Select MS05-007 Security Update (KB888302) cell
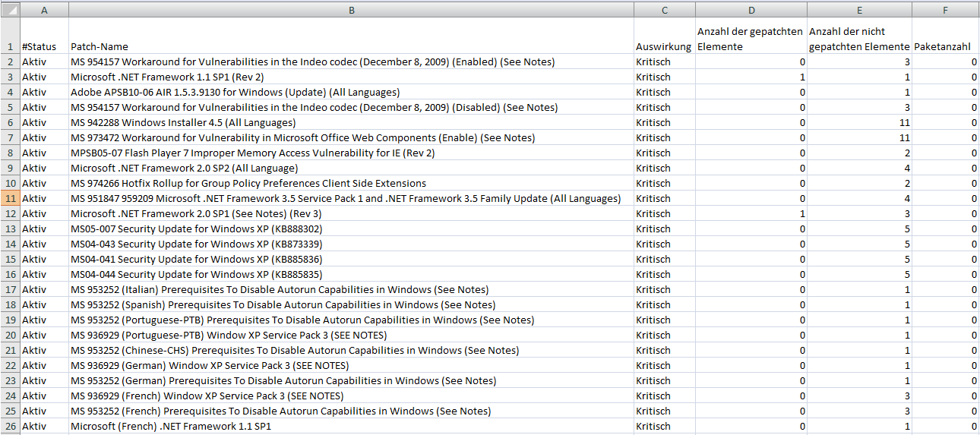980x435 pixels. [351, 229]
